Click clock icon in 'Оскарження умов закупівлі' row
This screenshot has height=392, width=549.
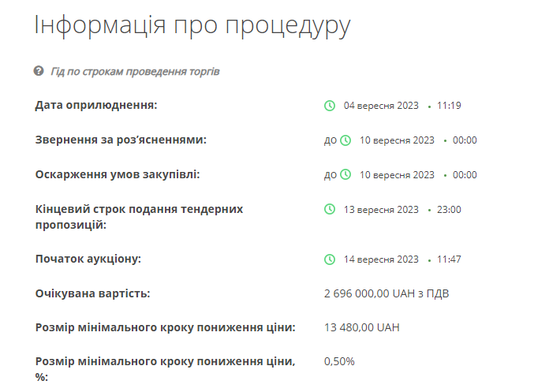coord(345,175)
